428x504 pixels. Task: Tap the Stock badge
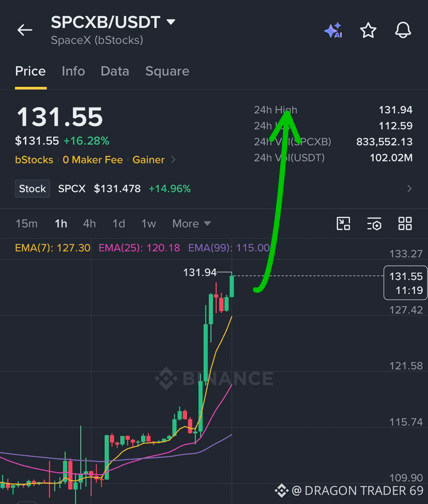tap(33, 188)
